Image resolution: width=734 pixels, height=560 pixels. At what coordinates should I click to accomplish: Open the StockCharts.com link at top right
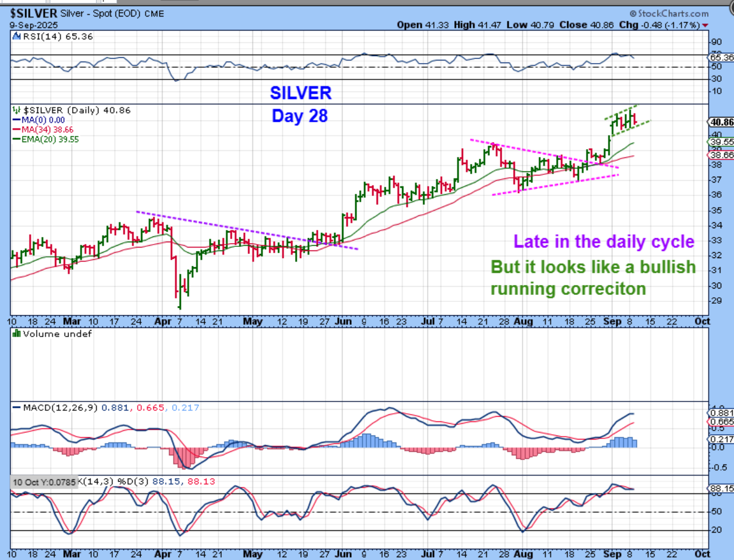pyautogui.click(x=669, y=13)
